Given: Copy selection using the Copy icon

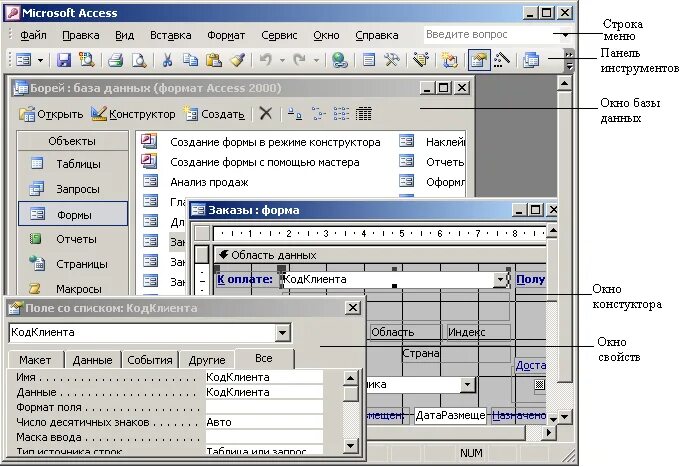Looking at the screenshot, I should [x=190, y=60].
